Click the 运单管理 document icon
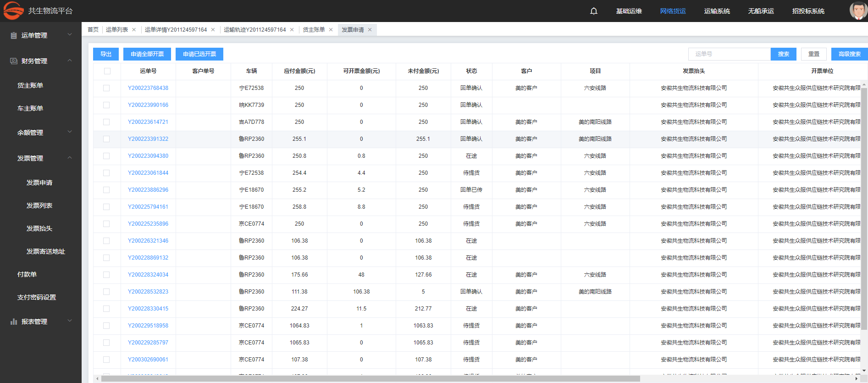868x383 pixels. tap(14, 35)
